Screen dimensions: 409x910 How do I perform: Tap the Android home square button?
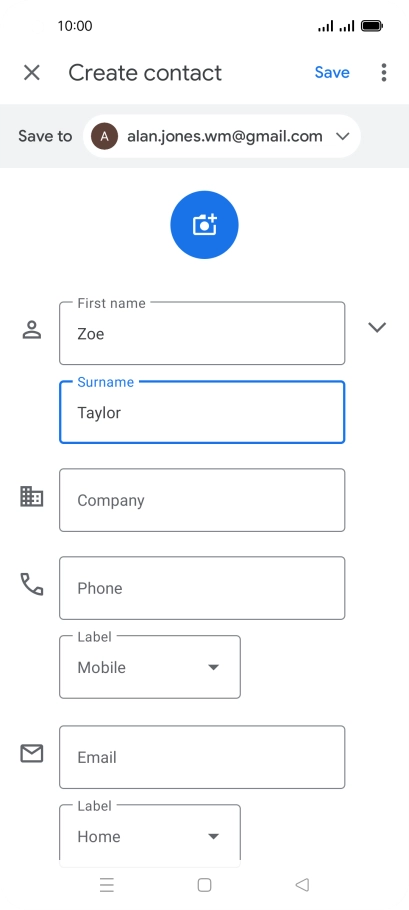(204, 884)
